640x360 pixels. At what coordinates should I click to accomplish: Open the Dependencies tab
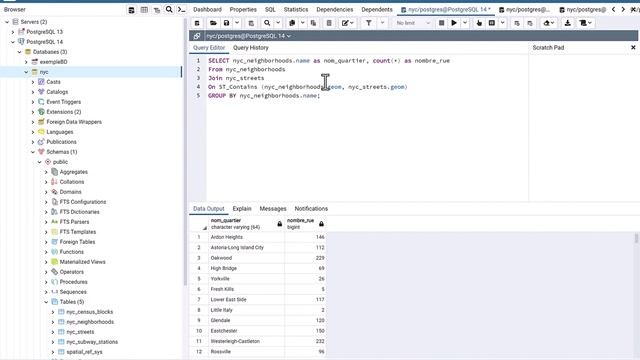(x=335, y=9)
